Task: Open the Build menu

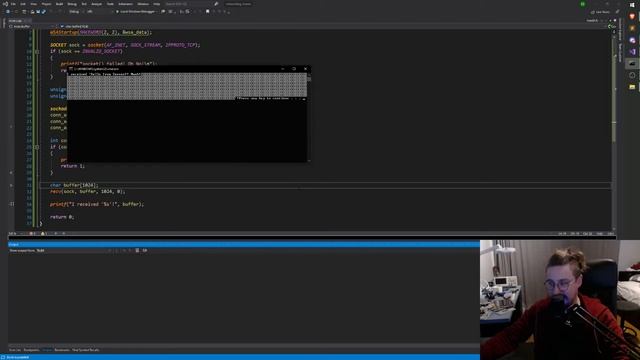Action: 60,4
